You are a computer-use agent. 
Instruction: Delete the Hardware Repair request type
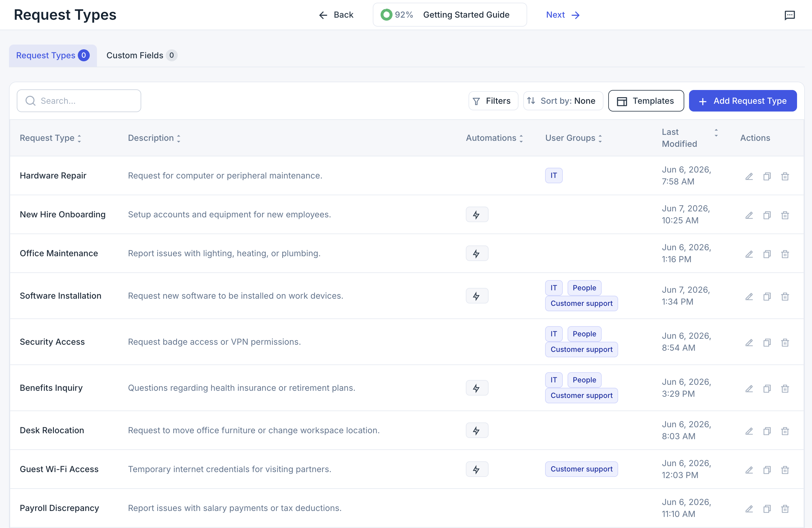click(x=785, y=176)
